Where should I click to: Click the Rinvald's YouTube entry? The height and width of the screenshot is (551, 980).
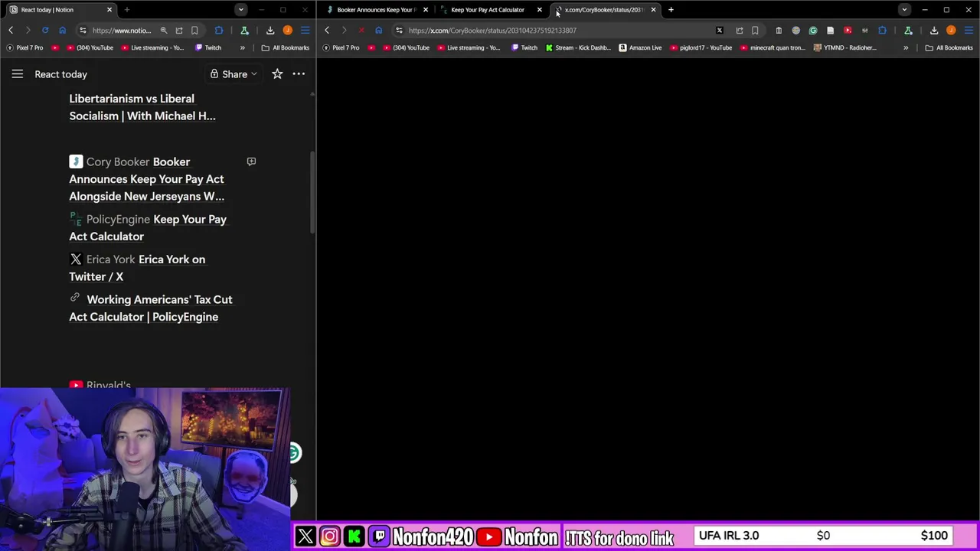click(x=100, y=384)
